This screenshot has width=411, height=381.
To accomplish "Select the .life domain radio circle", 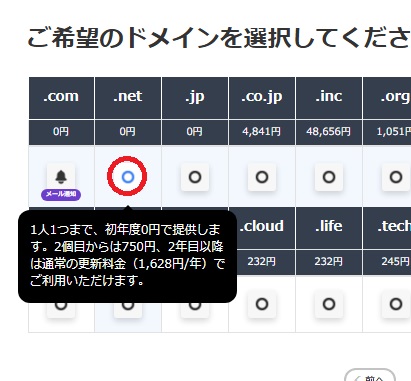I will [x=329, y=304].
